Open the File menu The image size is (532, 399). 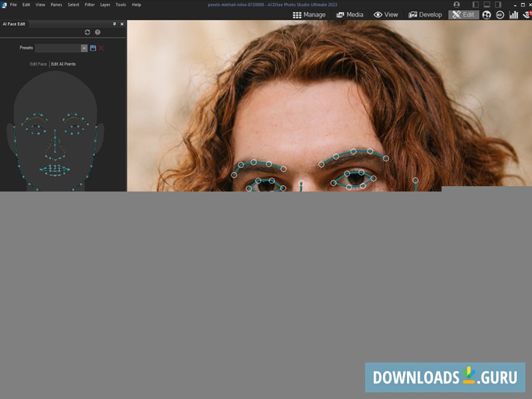pyautogui.click(x=13, y=5)
